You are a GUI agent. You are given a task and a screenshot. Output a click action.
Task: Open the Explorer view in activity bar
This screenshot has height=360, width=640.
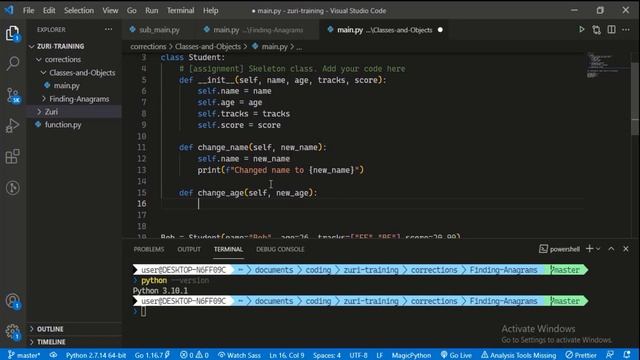[x=13, y=33]
